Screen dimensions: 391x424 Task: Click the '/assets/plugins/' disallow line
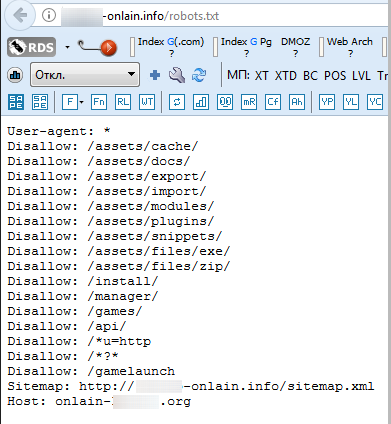111,221
